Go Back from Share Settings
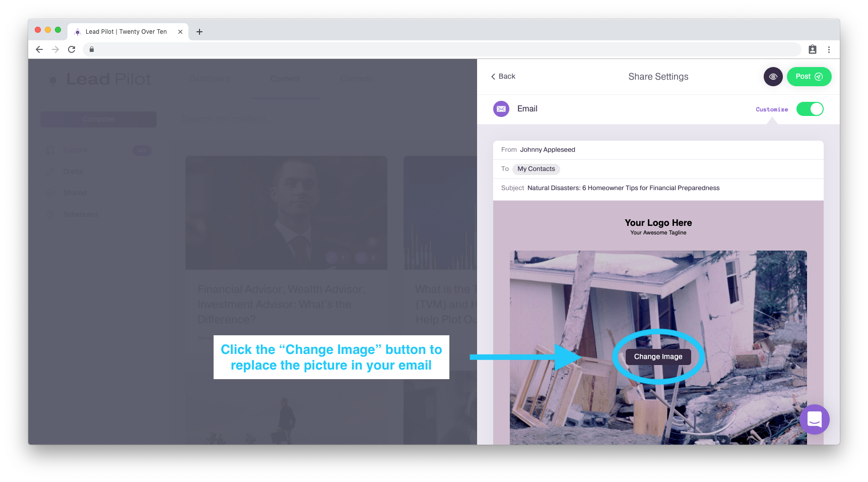This screenshot has height=482, width=868. click(503, 77)
